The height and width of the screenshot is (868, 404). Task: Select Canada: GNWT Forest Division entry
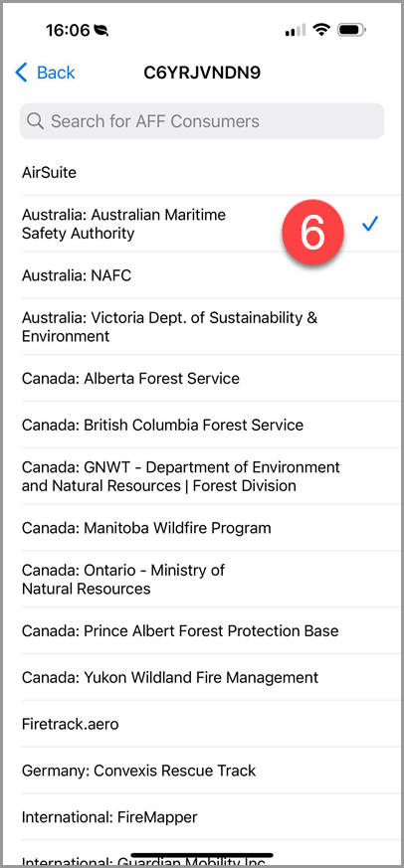tap(211, 476)
